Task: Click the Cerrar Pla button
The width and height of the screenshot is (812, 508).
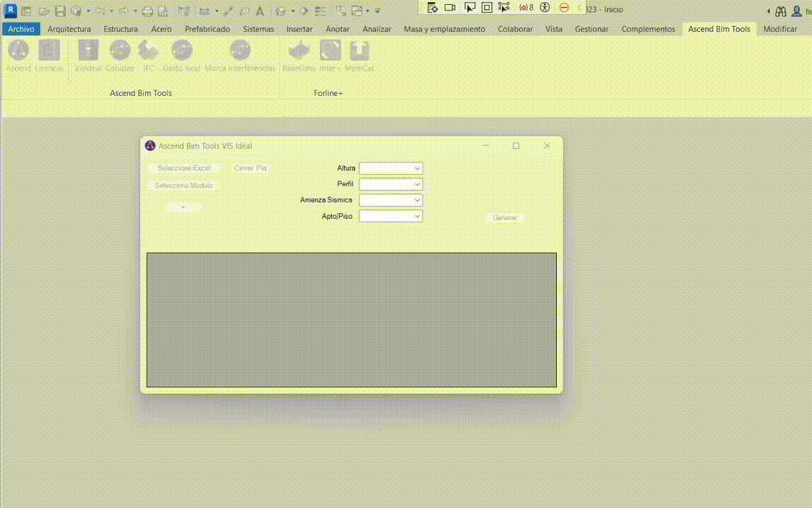Action: (250, 168)
